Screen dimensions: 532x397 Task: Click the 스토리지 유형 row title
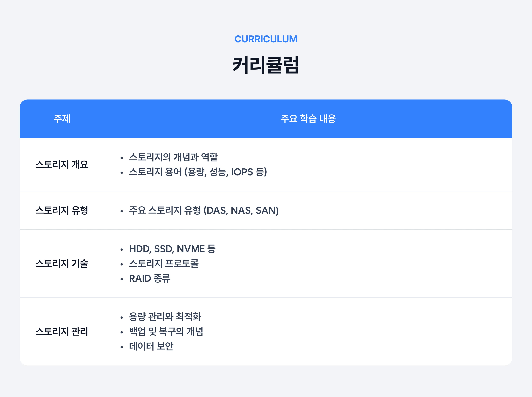point(62,210)
